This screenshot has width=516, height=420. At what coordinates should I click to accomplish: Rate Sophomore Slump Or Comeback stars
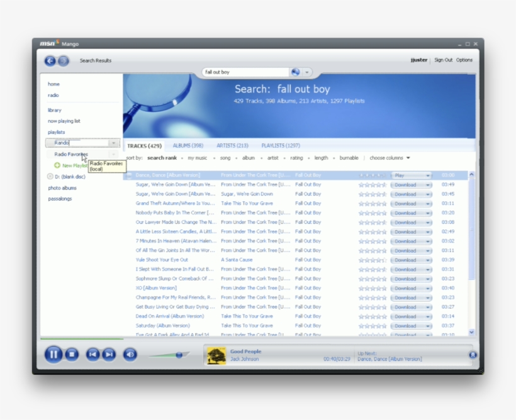pos(373,279)
